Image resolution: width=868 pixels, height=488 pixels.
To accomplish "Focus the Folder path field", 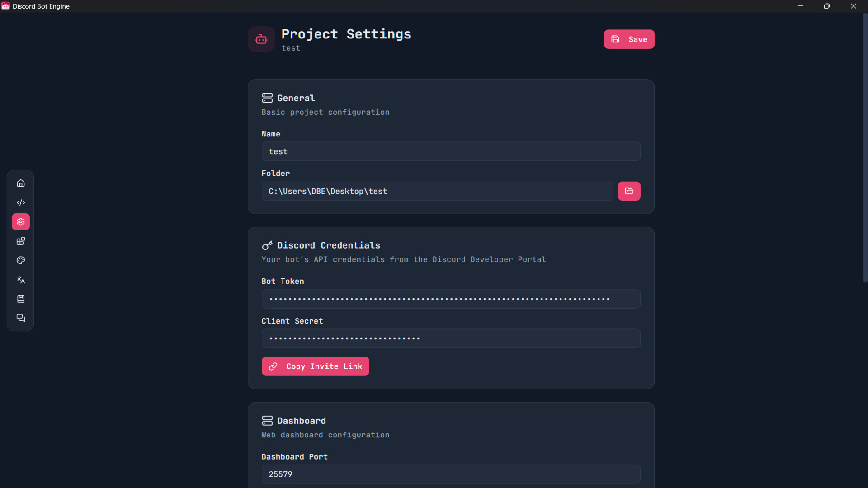I will [437, 191].
